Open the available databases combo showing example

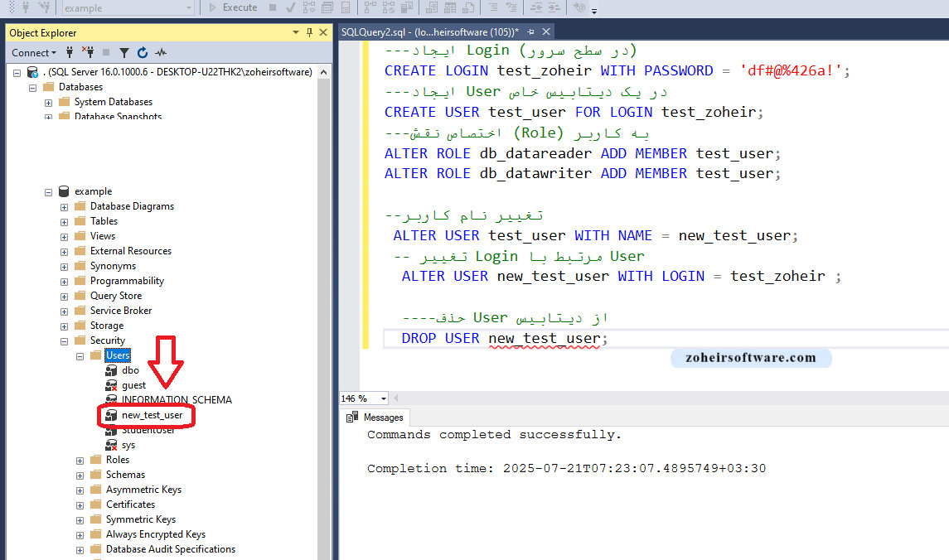click(x=128, y=7)
